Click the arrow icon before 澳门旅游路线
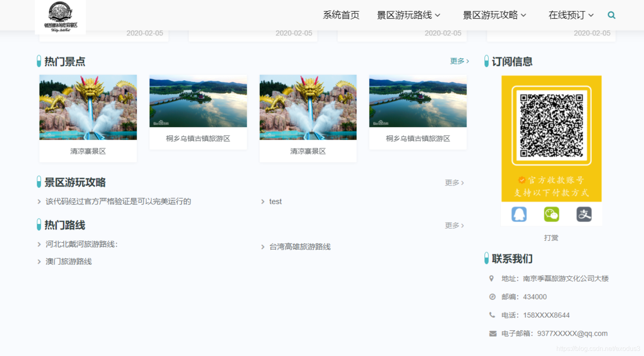This screenshot has width=644, height=356. click(x=39, y=262)
